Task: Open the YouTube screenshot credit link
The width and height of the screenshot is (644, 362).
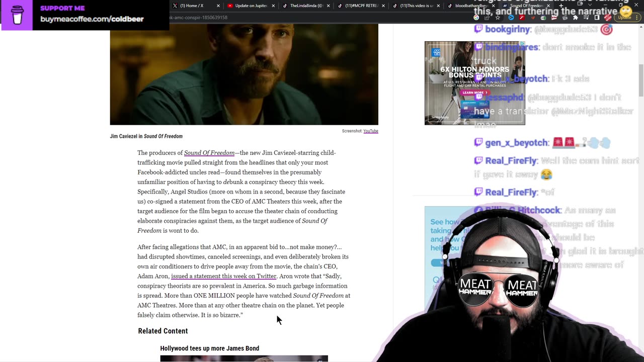Action: [371, 131]
